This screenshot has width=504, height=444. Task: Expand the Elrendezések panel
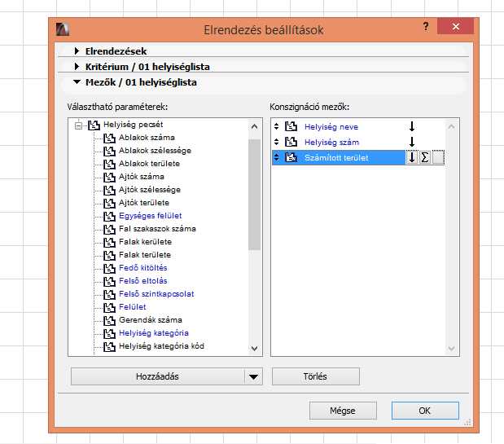(x=77, y=51)
